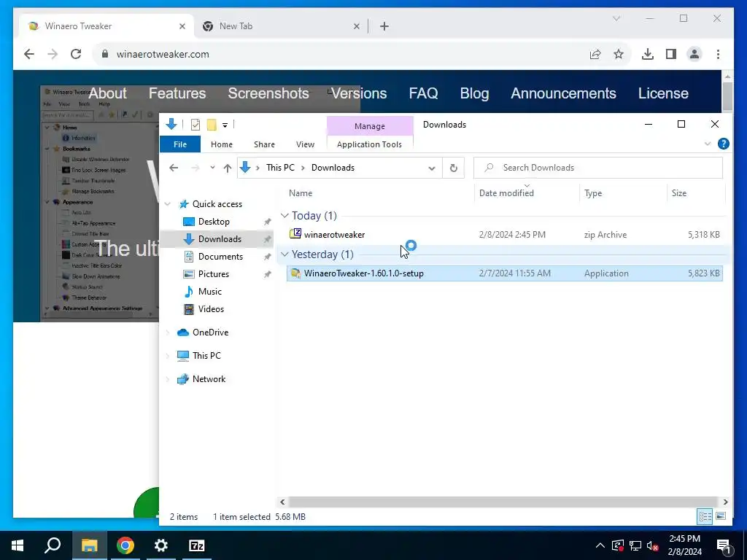This screenshot has height=560, width=747.
Task: Click the Explorer Help question mark icon
Action: (723, 144)
